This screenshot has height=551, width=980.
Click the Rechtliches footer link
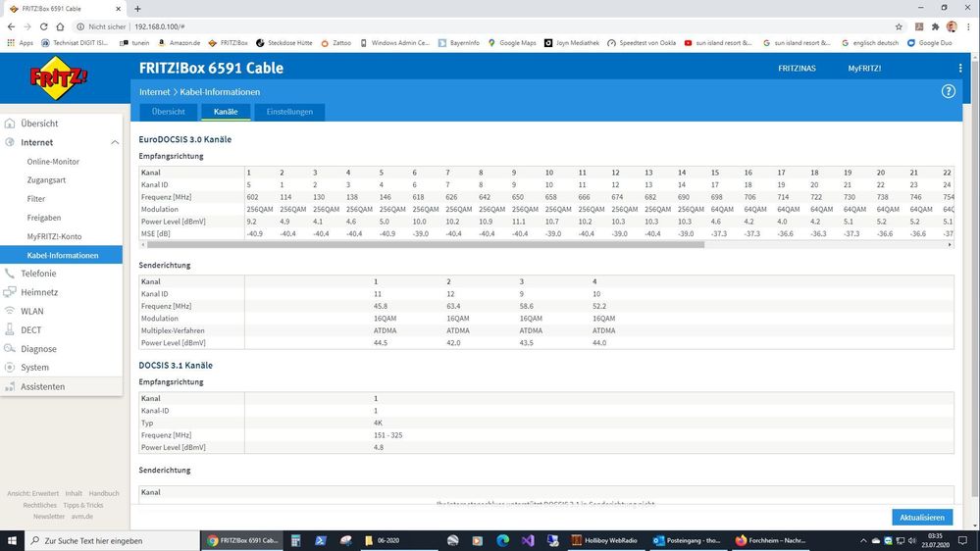coord(40,505)
